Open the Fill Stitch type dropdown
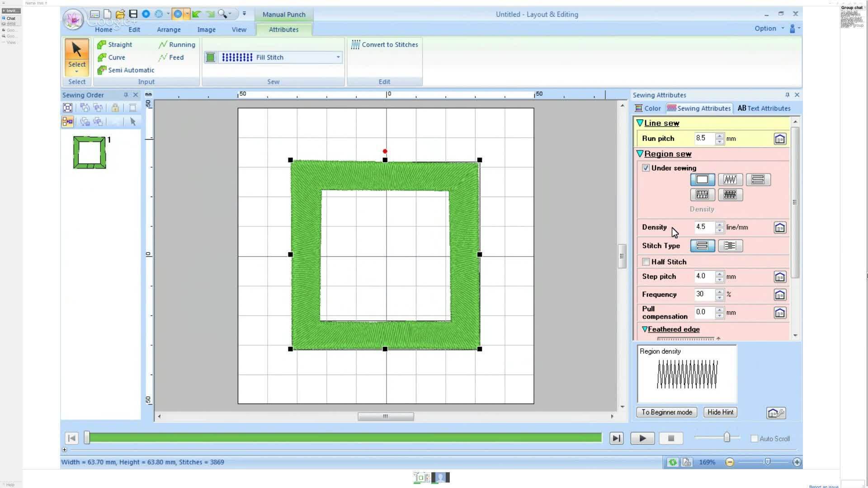Image resolution: width=868 pixels, height=488 pixels. [x=338, y=57]
